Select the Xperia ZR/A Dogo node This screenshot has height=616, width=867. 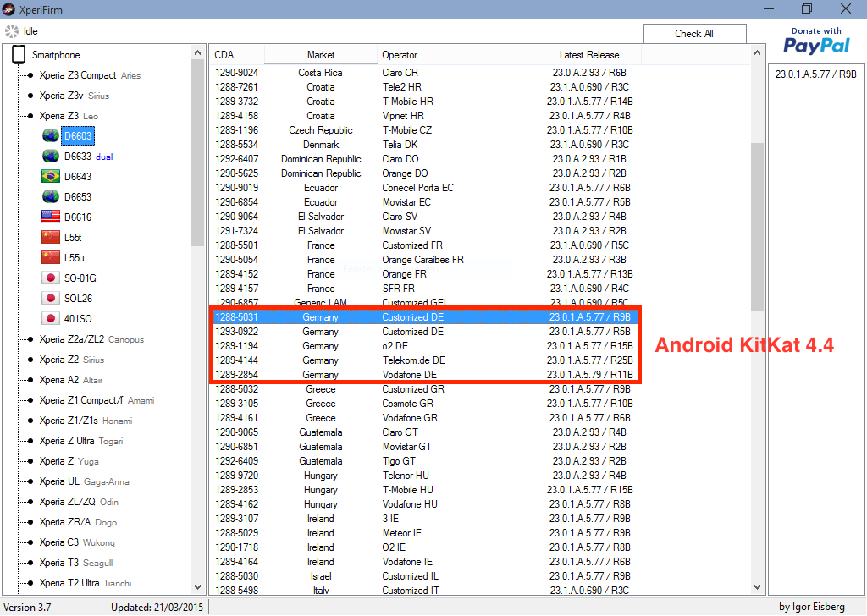pos(78,522)
